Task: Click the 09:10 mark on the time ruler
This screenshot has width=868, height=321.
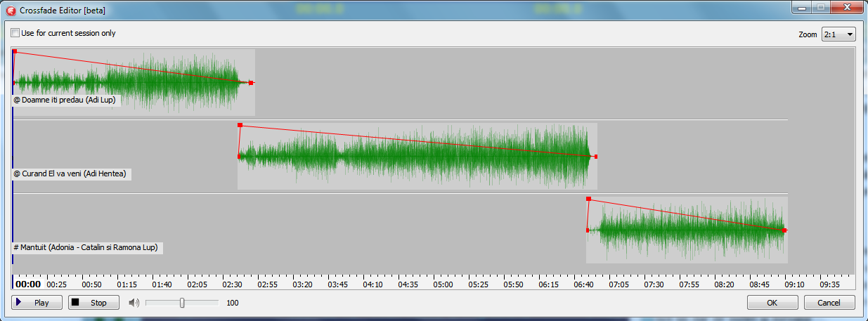Action: pyautogui.click(x=795, y=284)
